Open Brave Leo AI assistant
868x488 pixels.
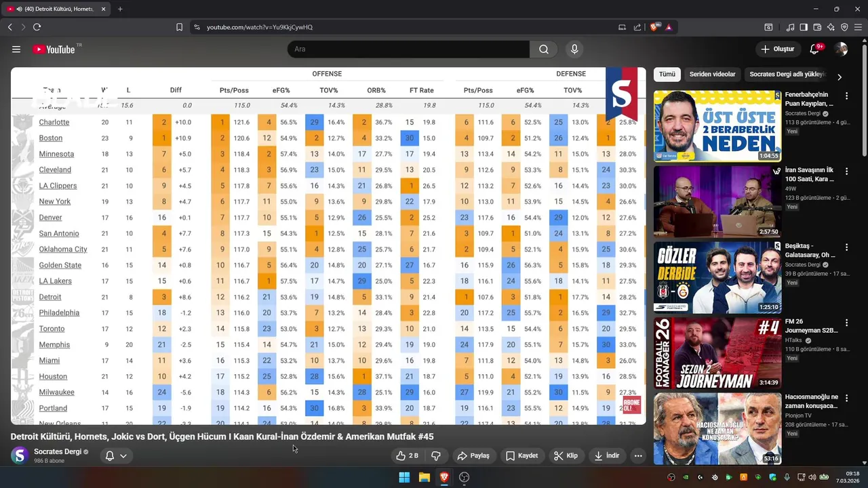(x=831, y=27)
